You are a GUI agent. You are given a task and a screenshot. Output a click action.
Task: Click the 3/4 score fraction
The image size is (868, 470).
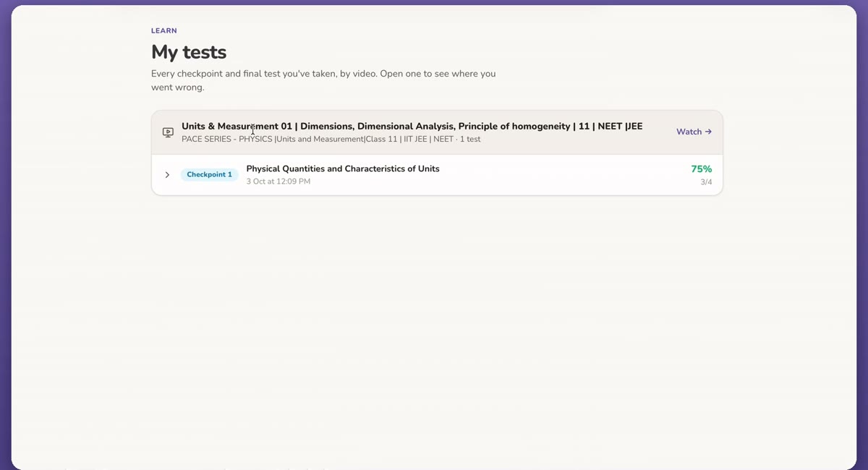coord(706,182)
